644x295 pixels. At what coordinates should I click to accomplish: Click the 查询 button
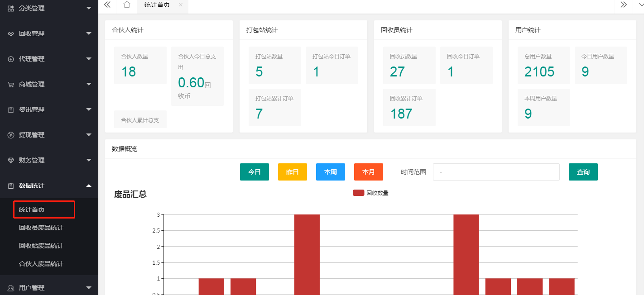point(583,172)
